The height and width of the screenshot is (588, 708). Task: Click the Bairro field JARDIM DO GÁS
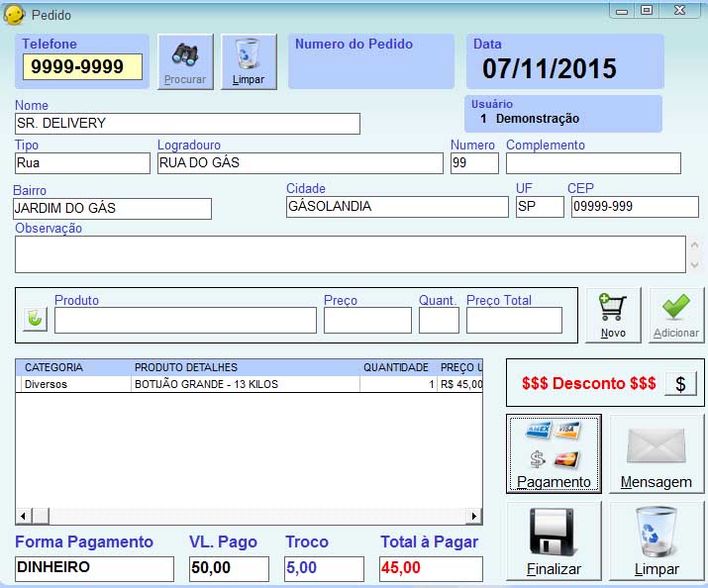[x=113, y=209]
